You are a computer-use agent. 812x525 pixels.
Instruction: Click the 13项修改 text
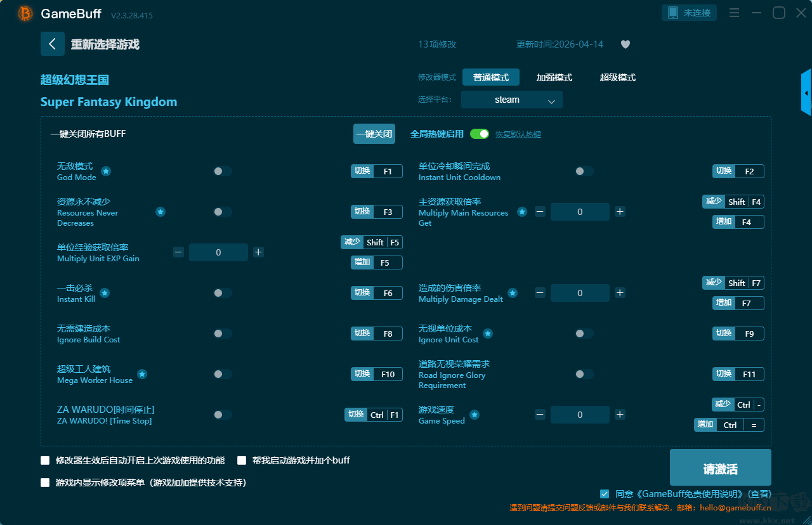pos(437,44)
